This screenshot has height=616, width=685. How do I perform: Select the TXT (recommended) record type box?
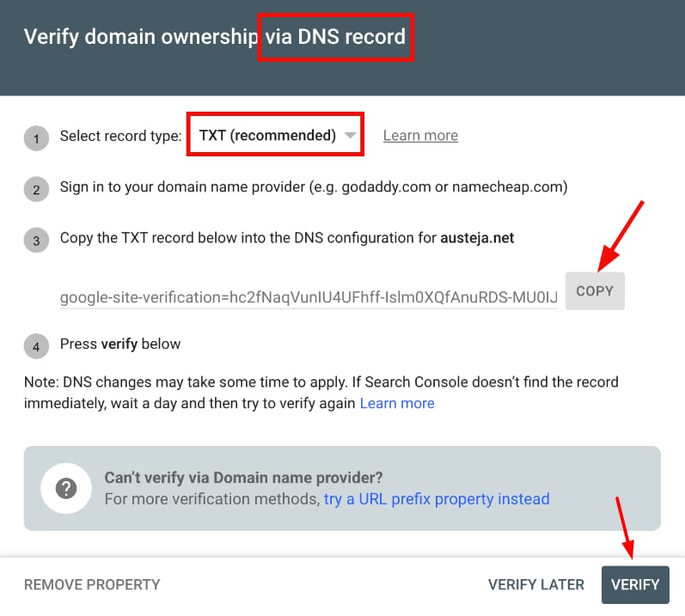[x=267, y=135]
